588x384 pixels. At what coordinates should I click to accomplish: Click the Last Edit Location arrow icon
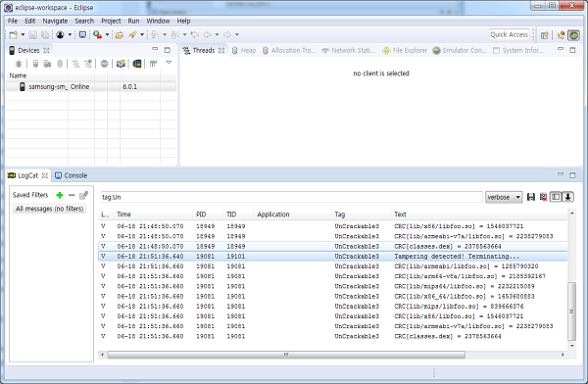point(194,35)
